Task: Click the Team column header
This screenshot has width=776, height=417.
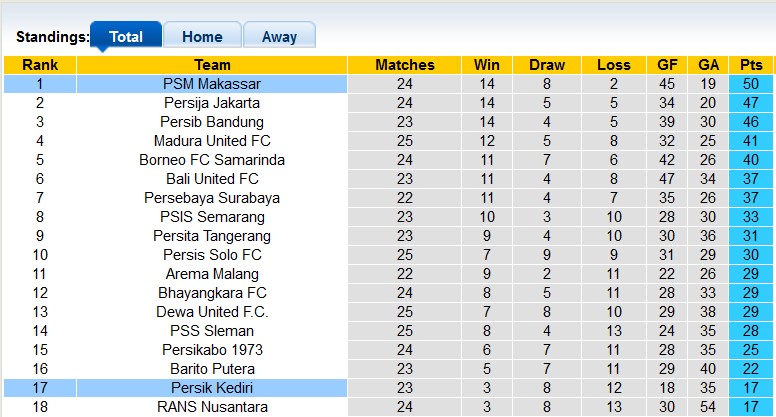Action: tap(212, 65)
